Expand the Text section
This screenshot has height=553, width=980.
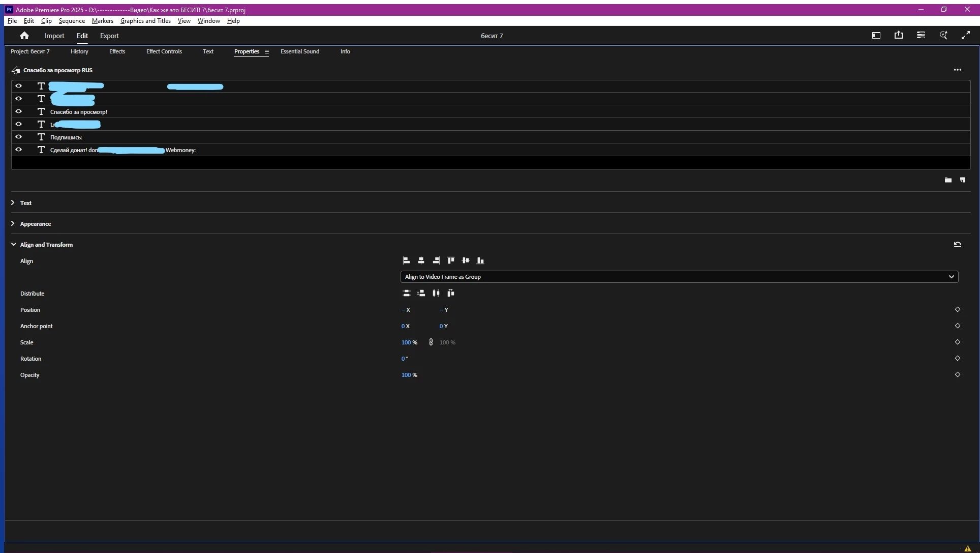tap(13, 203)
